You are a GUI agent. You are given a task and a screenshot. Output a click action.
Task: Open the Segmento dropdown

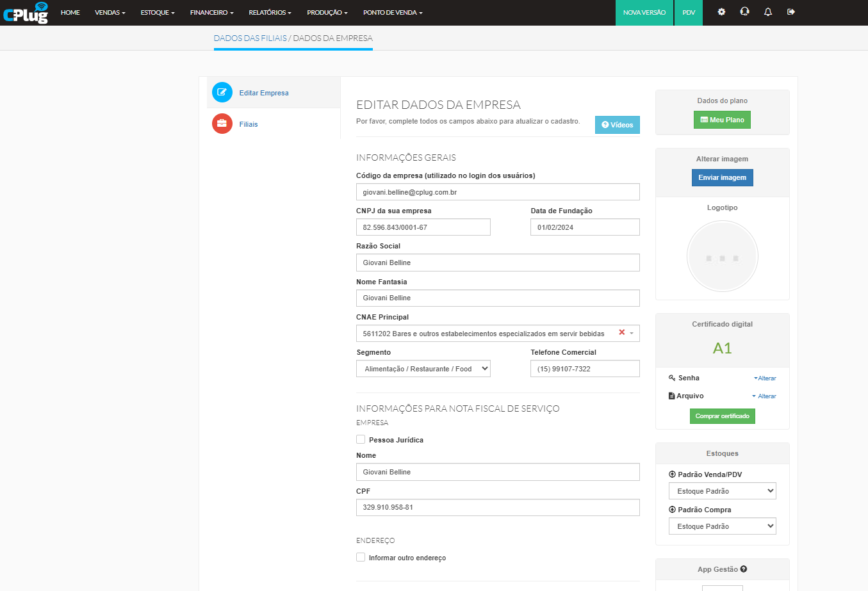pos(423,369)
